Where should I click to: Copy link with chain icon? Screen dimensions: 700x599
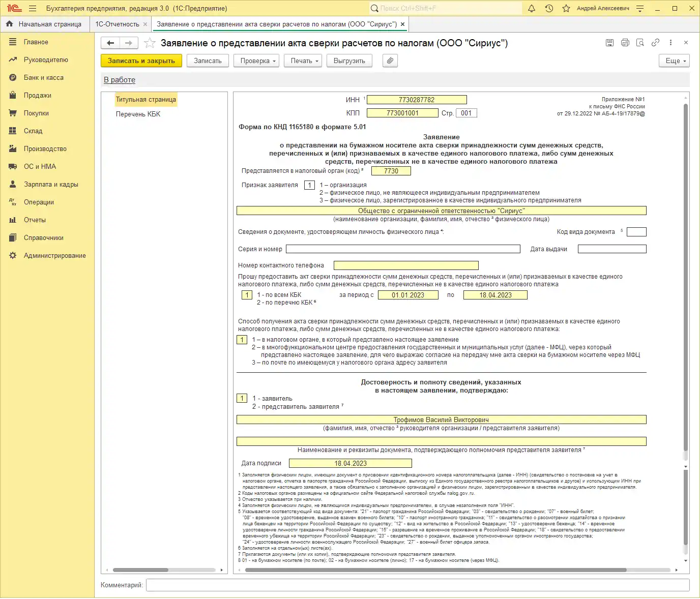coord(656,43)
